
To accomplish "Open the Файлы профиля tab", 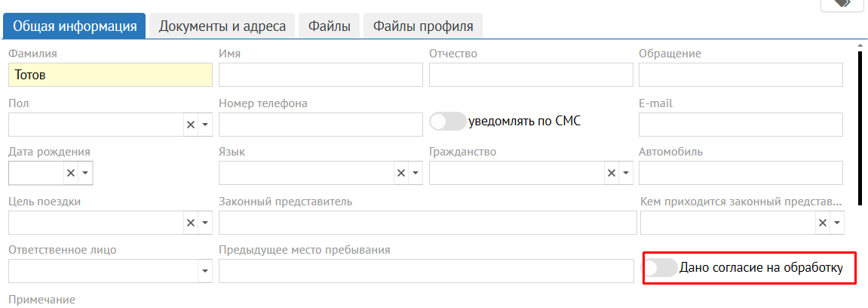I will point(422,26).
